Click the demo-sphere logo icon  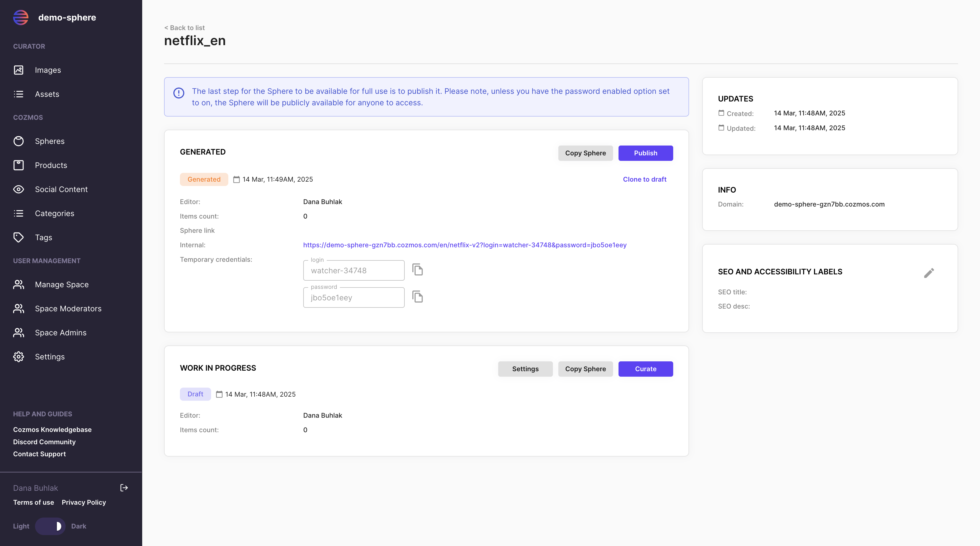pos(21,18)
